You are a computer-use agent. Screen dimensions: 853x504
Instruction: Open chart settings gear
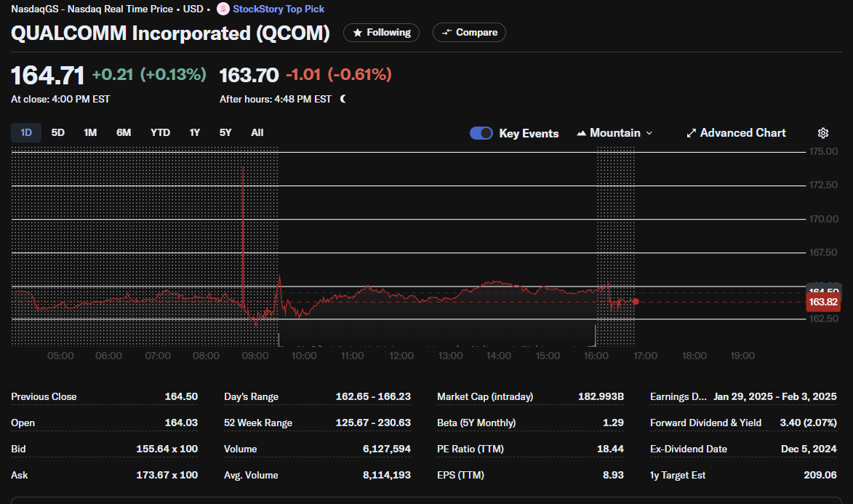point(822,133)
